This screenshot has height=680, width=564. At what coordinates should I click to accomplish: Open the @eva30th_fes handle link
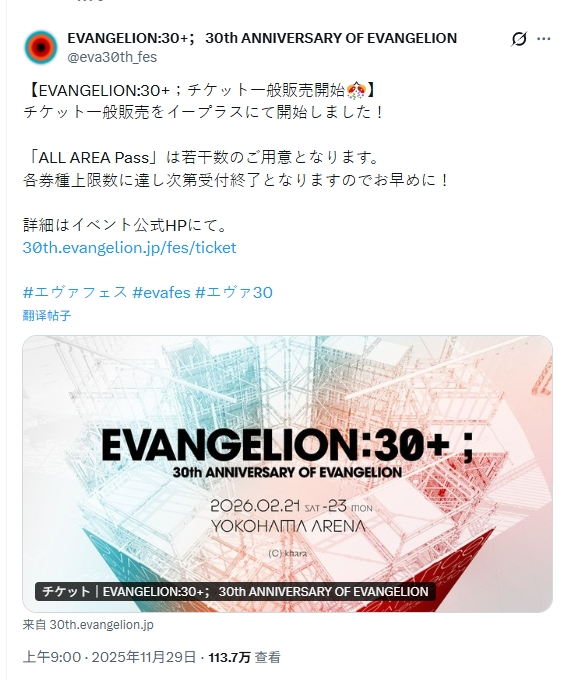112,57
